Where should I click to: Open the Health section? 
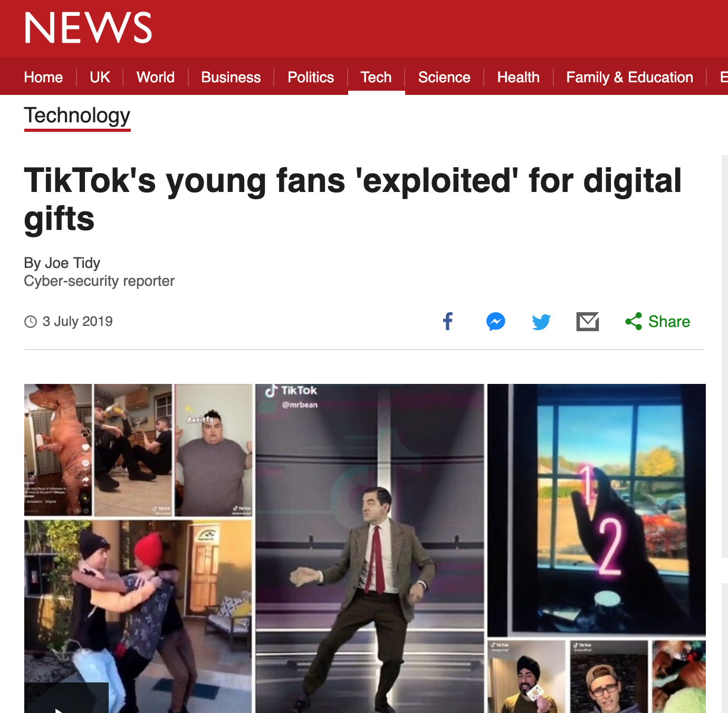[519, 77]
